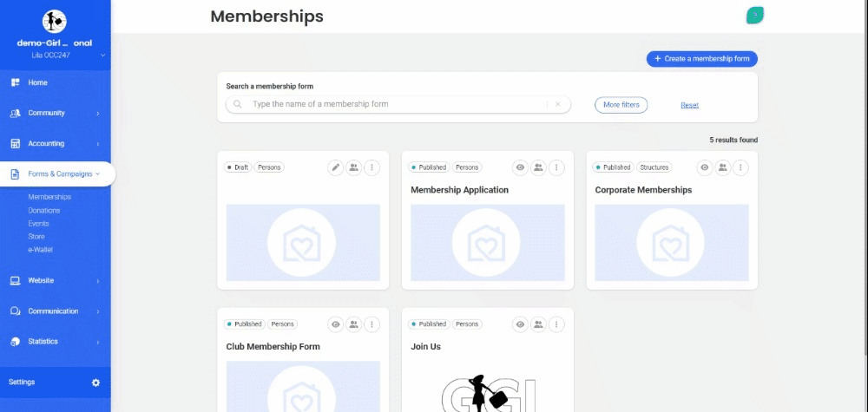Toggle the eye preview on Join Us card
The width and height of the screenshot is (868, 412).
click(520, 324)
